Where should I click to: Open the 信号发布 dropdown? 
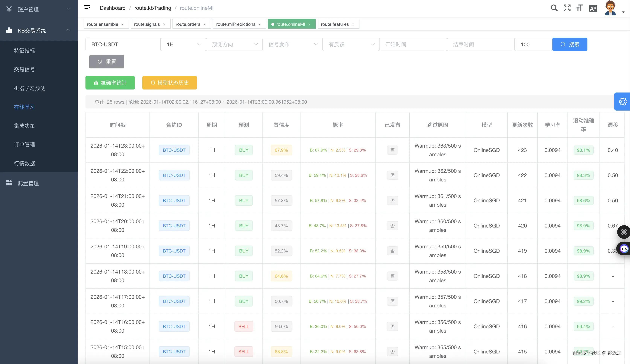click(x=292, y=44)
